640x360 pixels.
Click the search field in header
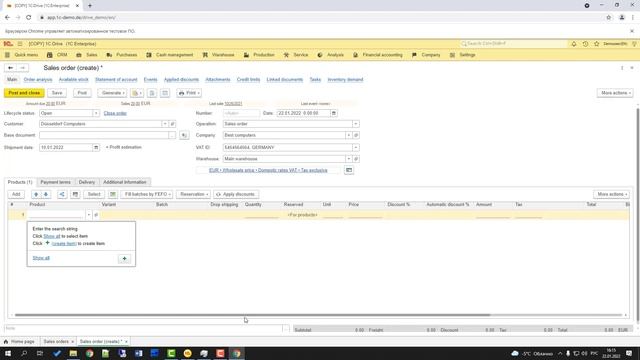(513, 44)
